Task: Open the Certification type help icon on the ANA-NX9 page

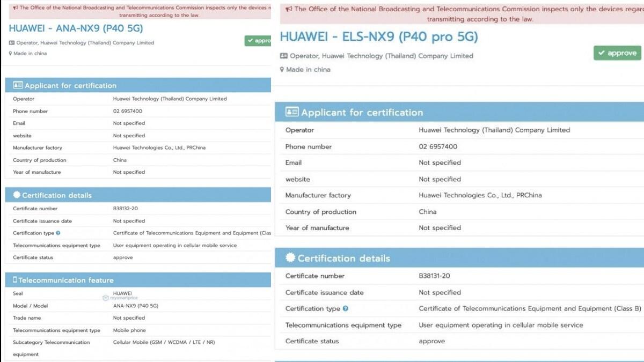Action: 58,233
